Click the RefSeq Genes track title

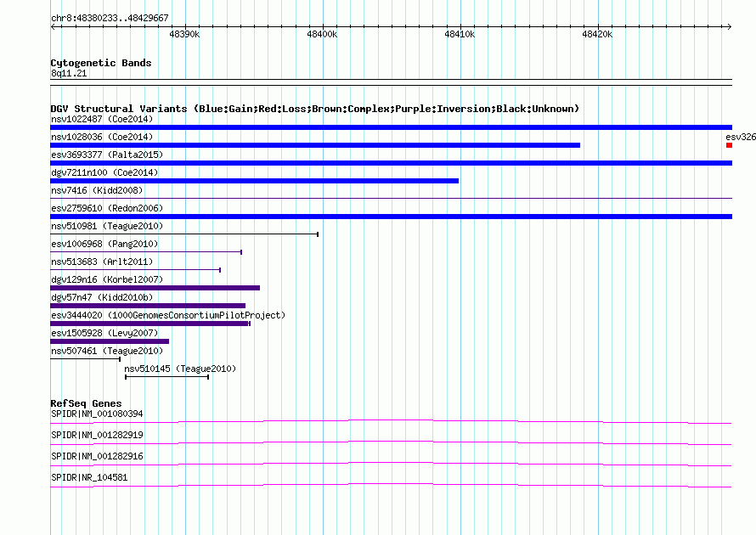(86, 403)
